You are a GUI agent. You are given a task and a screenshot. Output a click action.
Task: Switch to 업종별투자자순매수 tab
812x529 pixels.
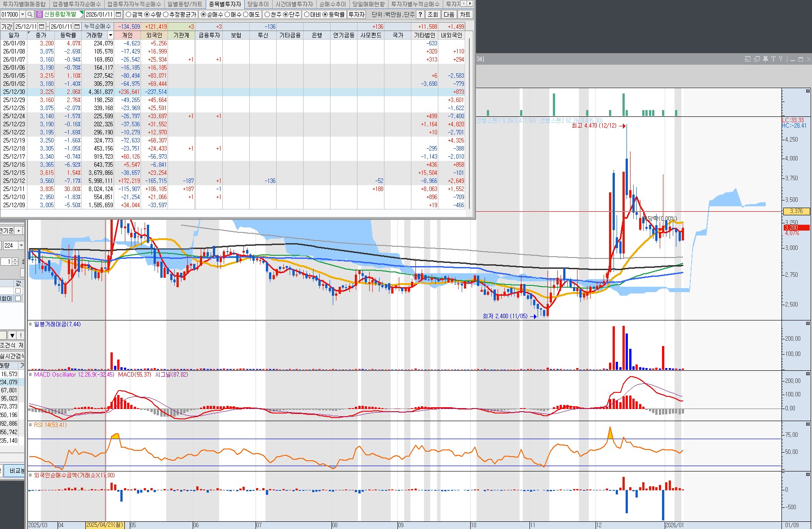[76, 4]
